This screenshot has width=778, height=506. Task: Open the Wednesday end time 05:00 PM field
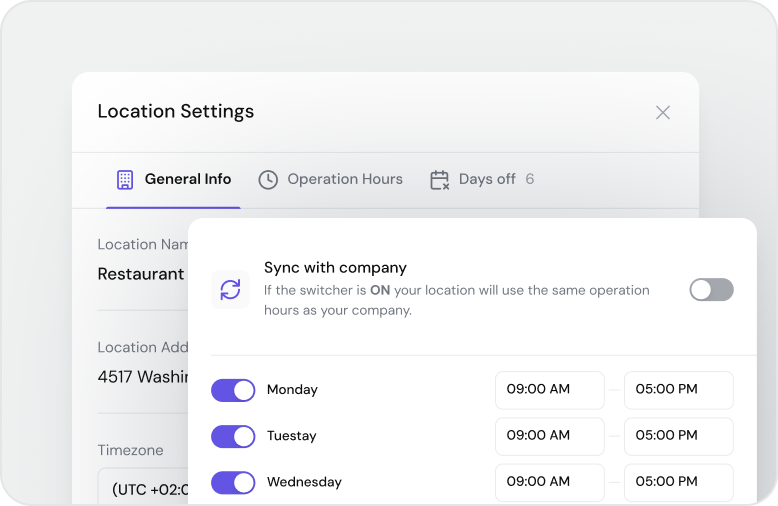point(678,482)
